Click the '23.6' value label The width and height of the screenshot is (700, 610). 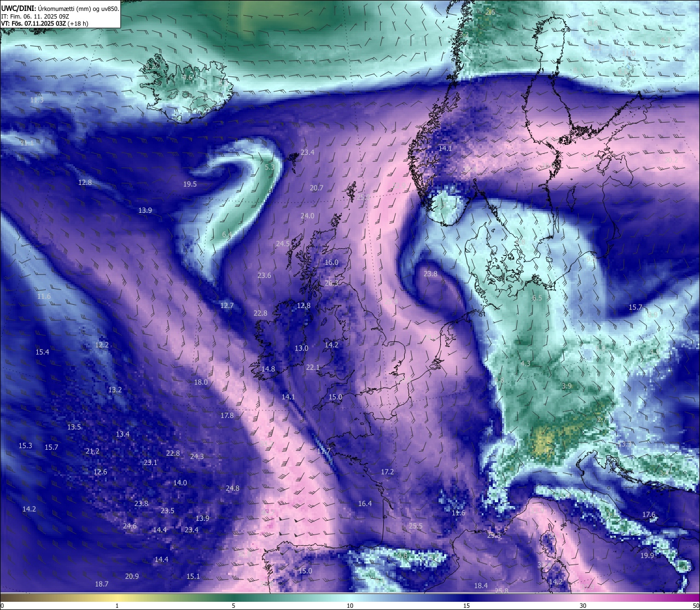(x=264, y=276)
